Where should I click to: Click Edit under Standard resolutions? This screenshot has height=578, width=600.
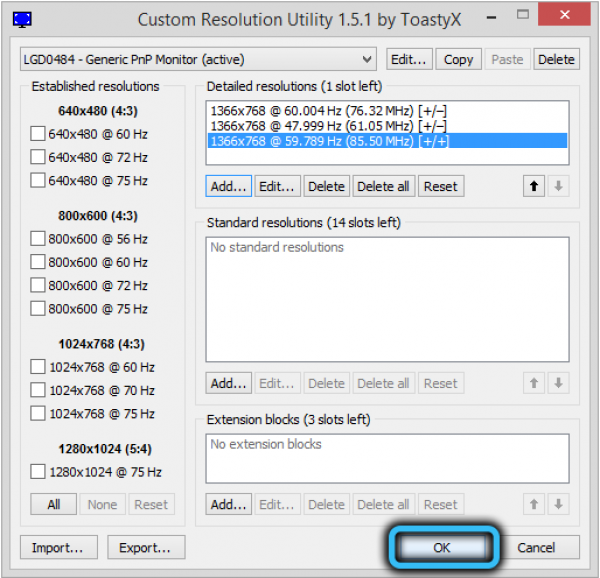277,383
